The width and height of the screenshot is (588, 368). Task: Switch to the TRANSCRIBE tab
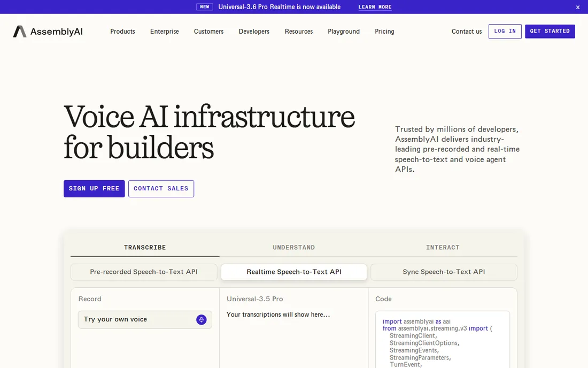tap(145, 248)
